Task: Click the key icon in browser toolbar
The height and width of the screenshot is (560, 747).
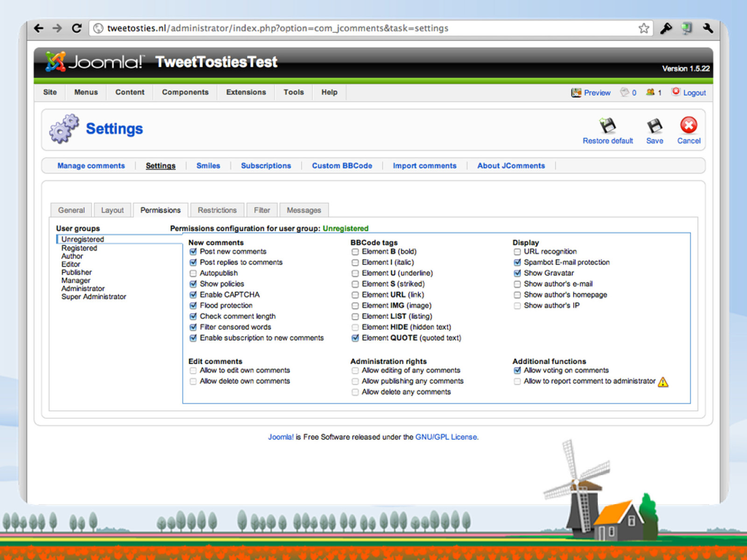Action: (666, 28)
